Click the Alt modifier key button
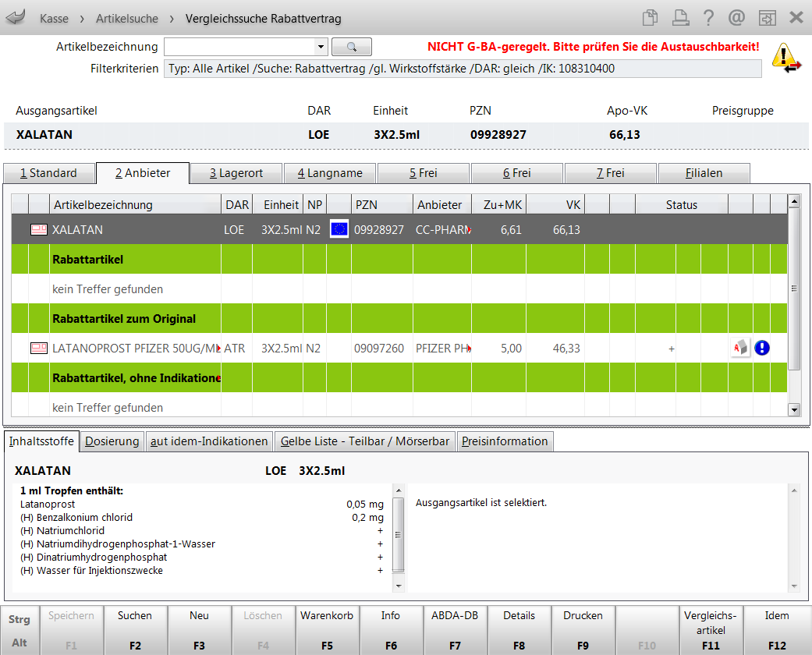Image resolution: width=812 pixels, height=655 pixels. tap(20, 643)
